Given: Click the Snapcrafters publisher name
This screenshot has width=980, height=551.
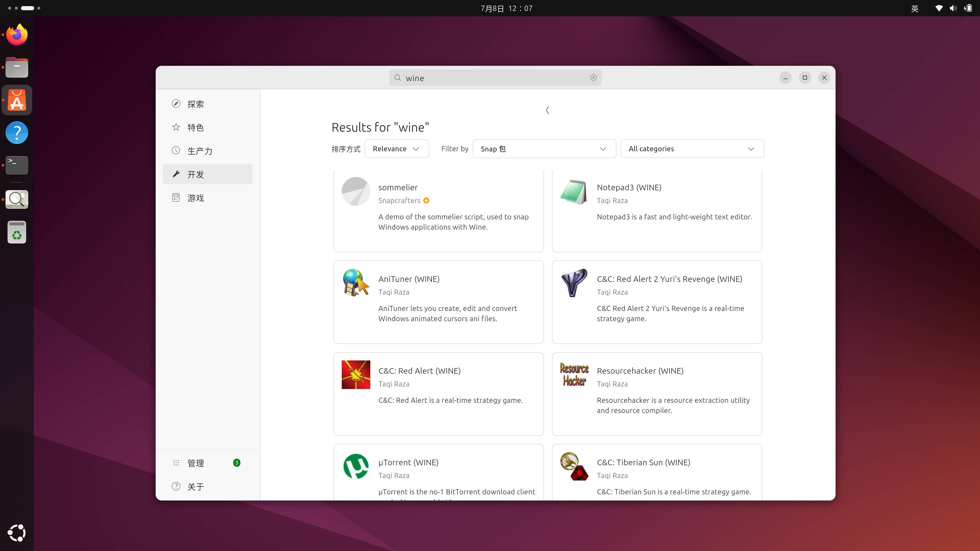Looking at the screenshot, I should pos(399,201).
